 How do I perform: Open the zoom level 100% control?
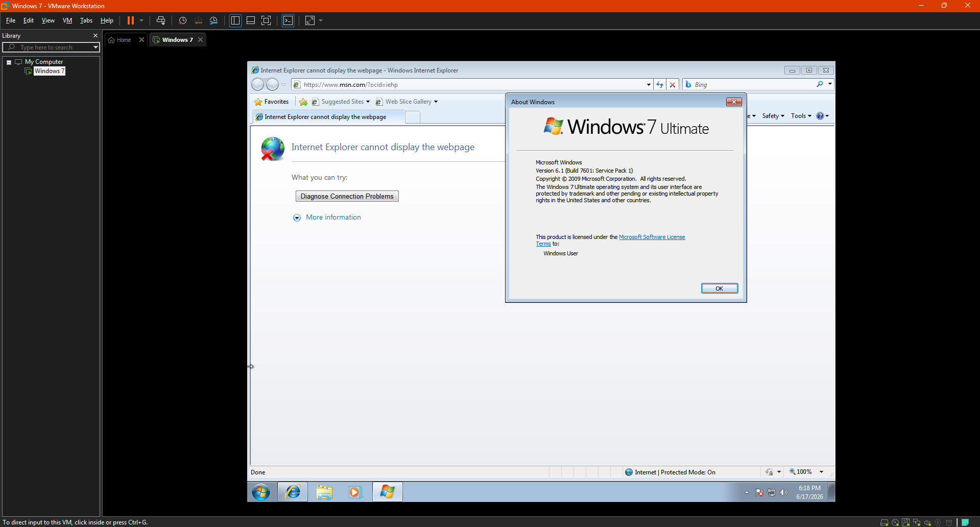point(801,472)
